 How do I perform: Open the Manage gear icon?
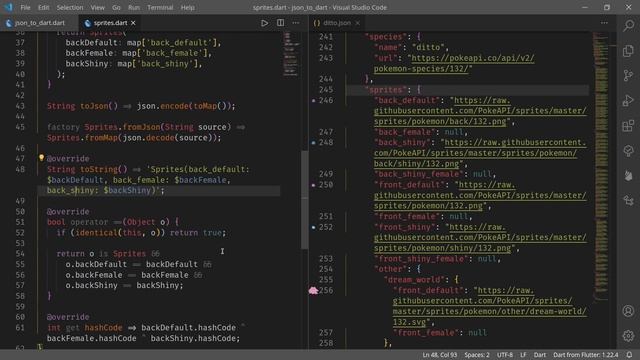[629, 336]
